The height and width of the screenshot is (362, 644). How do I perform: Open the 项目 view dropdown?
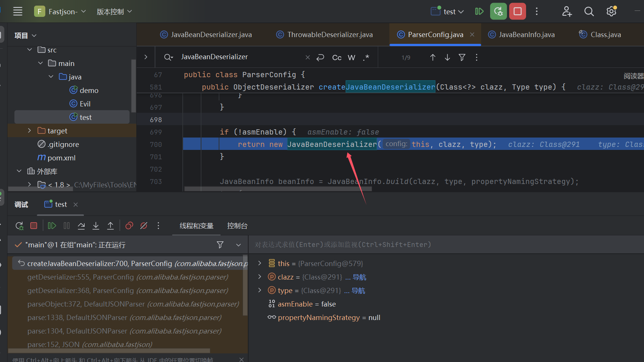[25, 36]
